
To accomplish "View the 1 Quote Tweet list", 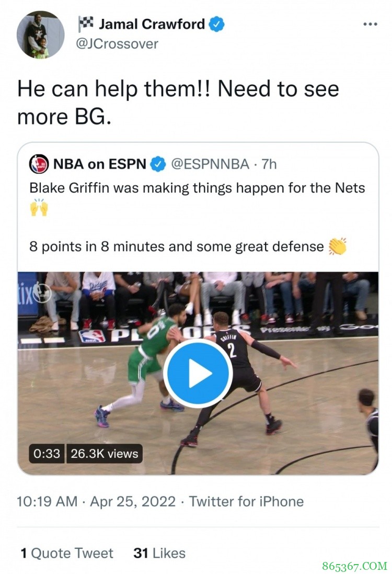I will point(67,553).
